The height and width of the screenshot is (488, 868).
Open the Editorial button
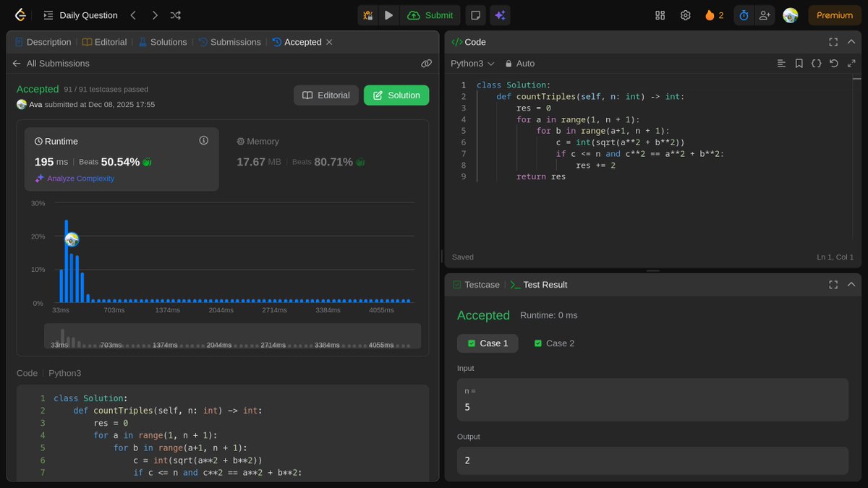[x=325, y=95]
